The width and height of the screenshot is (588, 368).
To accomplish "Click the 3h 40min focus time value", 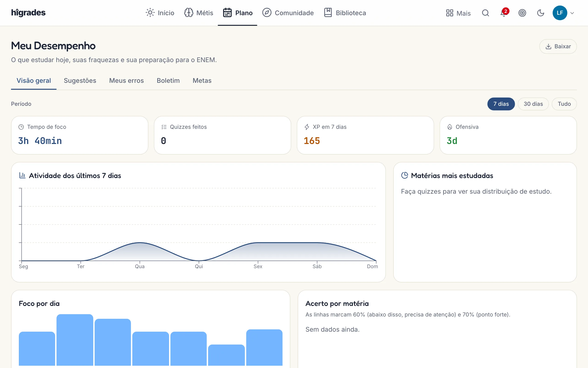I will [40, 141].
